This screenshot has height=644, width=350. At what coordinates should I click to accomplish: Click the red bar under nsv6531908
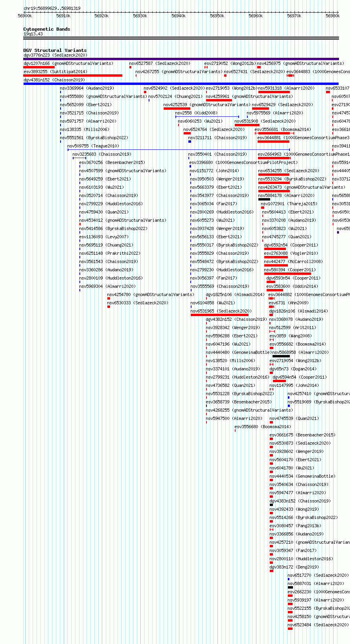[247, 125]
